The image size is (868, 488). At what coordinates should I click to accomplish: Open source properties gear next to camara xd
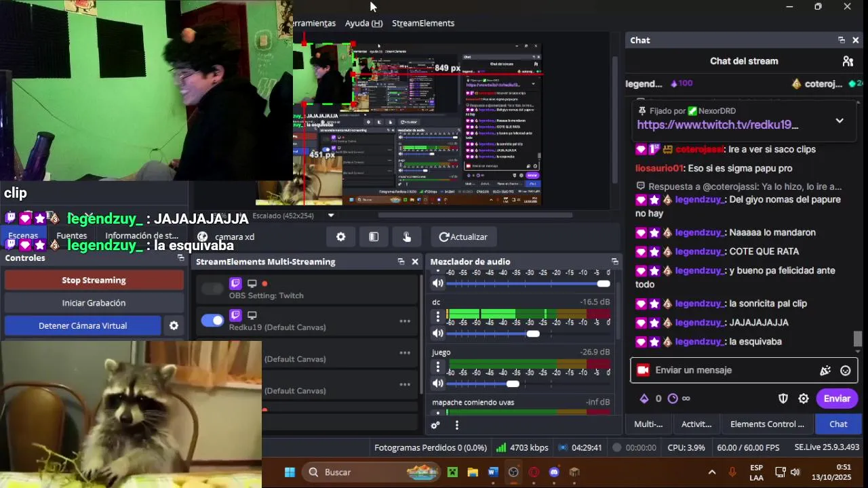(340, 237)
